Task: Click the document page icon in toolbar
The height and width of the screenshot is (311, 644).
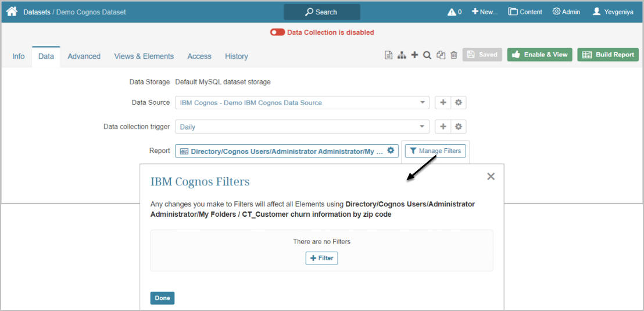Action: (x=388, y=55)
